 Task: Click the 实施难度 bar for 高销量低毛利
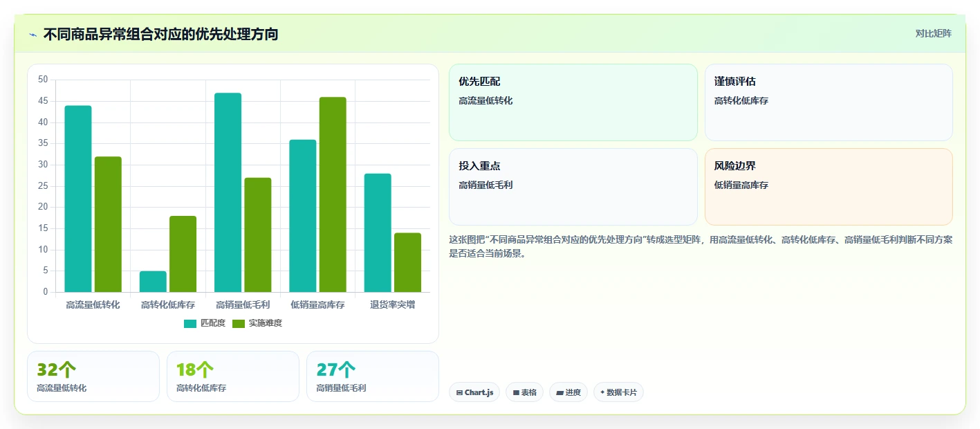point(257,235)
